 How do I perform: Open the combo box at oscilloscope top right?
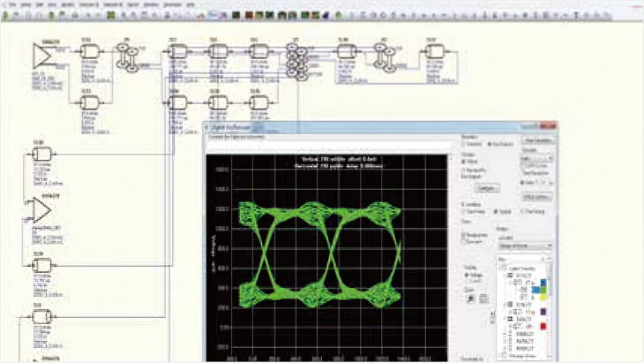(538, 159)
